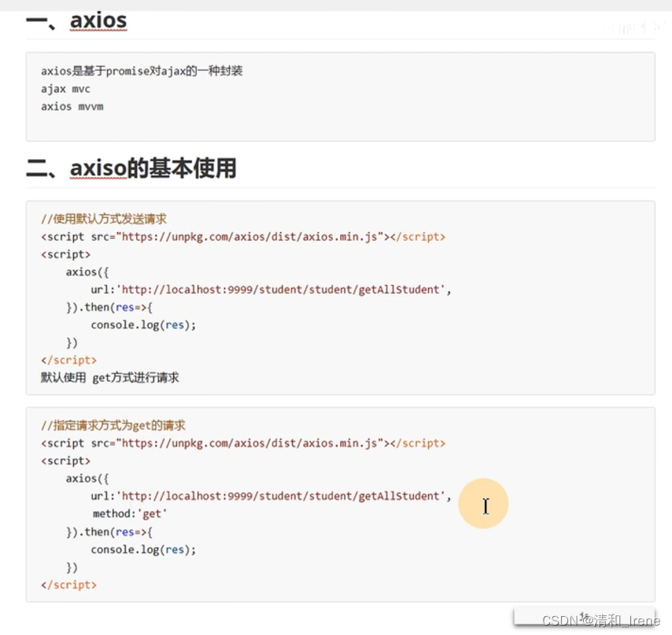Select the line "axios mvvm"

(x=72, y=106)
